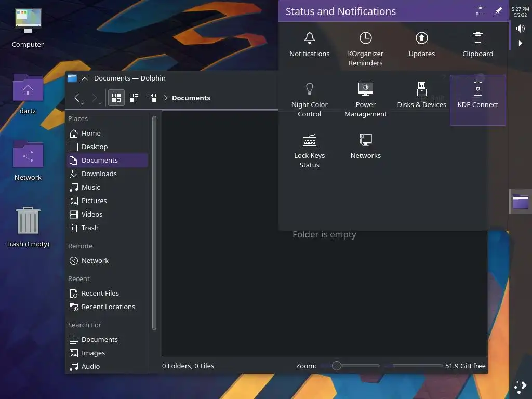Open the Networks applet

coord(365,146)
